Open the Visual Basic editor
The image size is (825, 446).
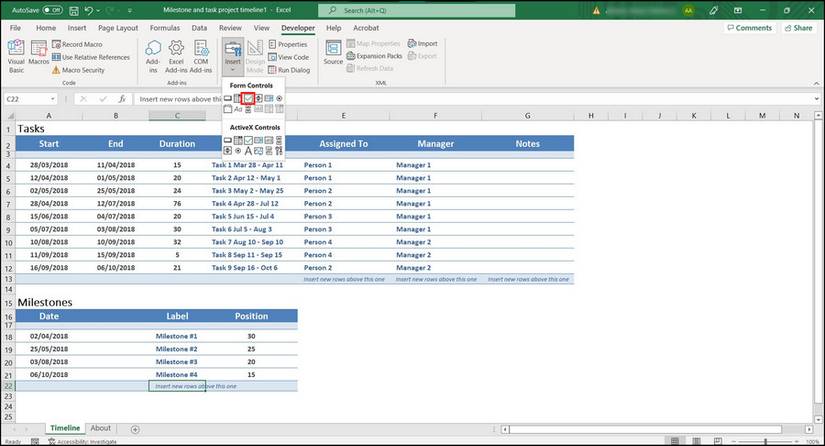(x=16, y=56)
